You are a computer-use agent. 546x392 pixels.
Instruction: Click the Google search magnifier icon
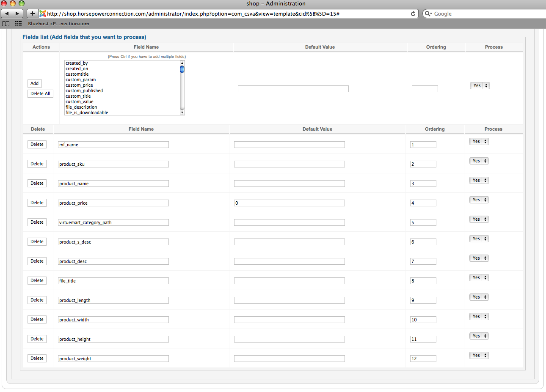428,14
